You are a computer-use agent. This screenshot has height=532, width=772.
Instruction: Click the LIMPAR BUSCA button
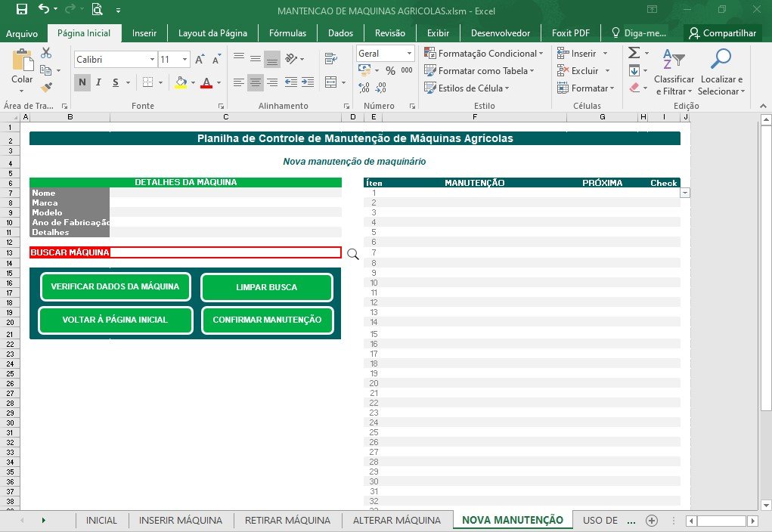(x=267, y=287)
